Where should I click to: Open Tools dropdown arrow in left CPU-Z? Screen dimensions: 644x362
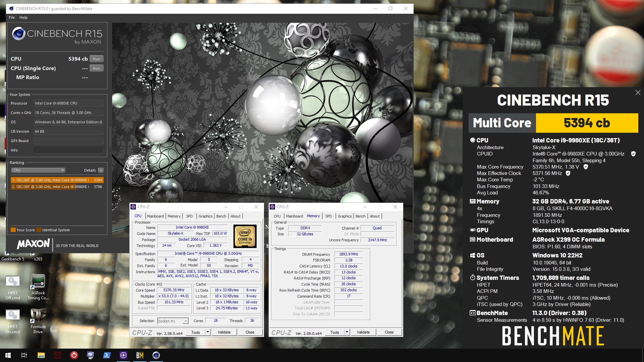point(208,332)
